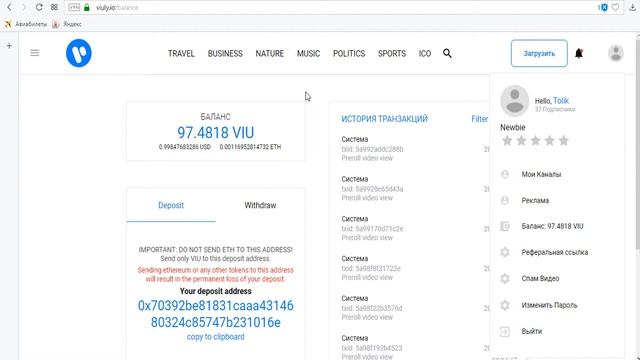
Task: Click wallet icon beside Баланс
Action: tap(505, 226)
